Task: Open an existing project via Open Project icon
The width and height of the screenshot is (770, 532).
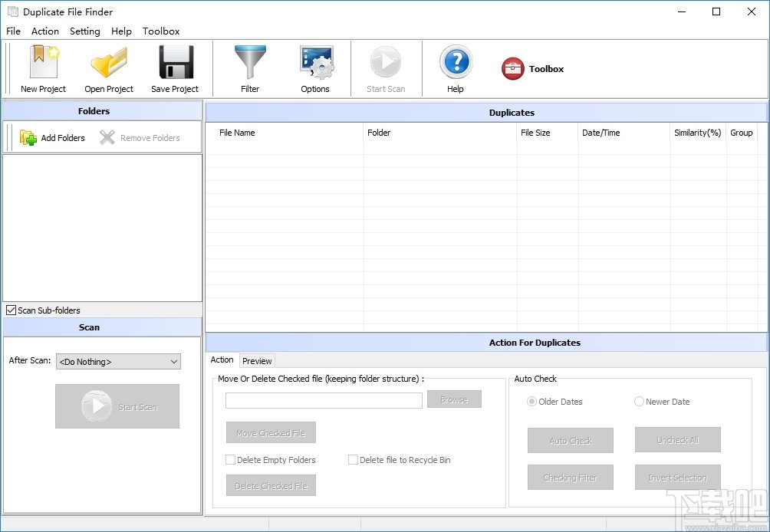Action: coord(108,68)
